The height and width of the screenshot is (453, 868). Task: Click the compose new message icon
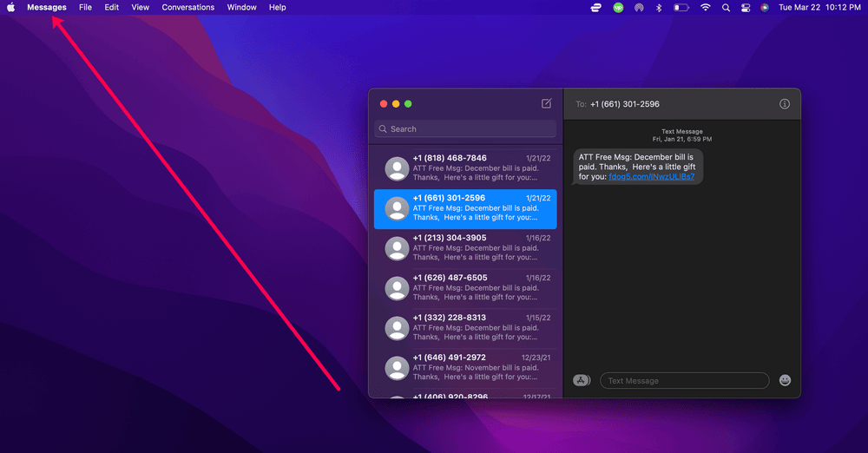pyautogui.click(x=546, y=103)
